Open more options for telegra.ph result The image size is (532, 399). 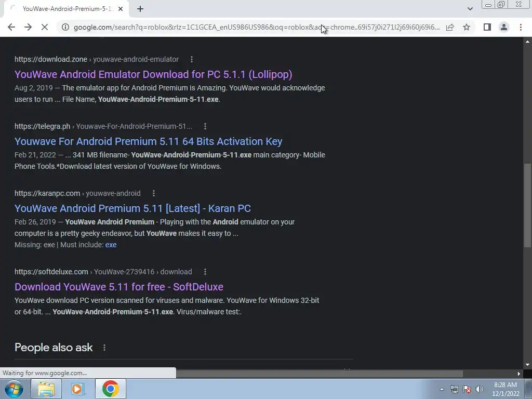click(x=205, y=126)
